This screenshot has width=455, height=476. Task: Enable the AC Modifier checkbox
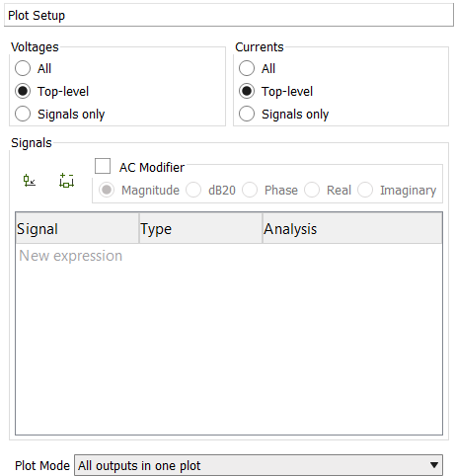click(x=103, y=166)
